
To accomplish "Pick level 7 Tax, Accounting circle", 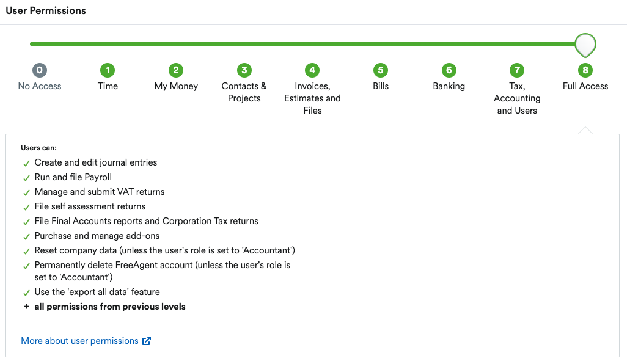I will point(517,70).
